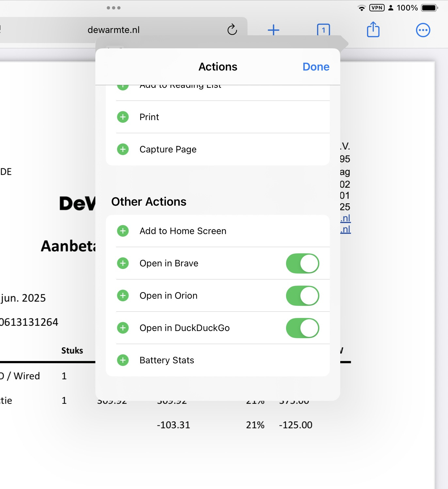The width and height of the screenshot is (448, 489).
Task: Tap the VPN status indicator
Action: (x=377, y=8)
